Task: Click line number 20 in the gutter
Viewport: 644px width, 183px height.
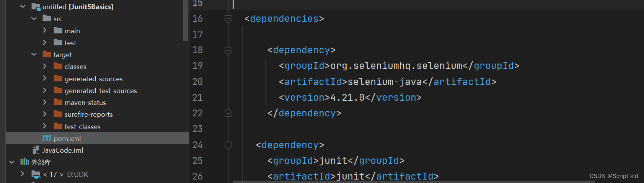Action: (x=197, y=82)
